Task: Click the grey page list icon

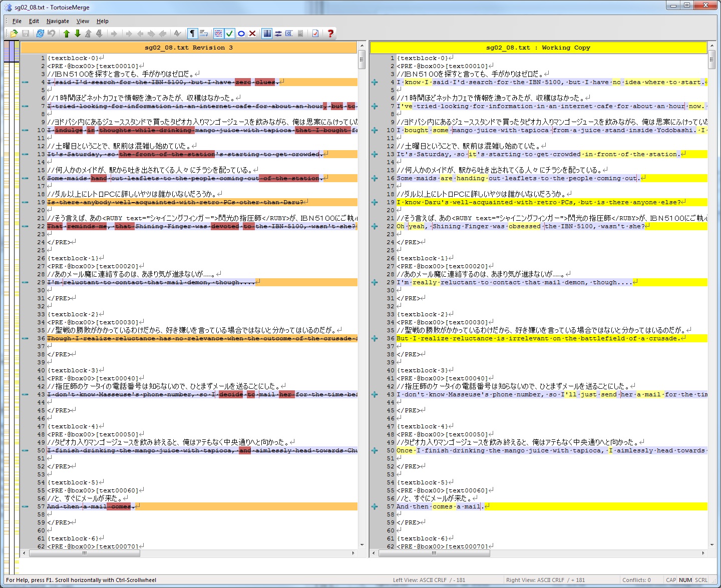Action: click(x=300, y=34)
